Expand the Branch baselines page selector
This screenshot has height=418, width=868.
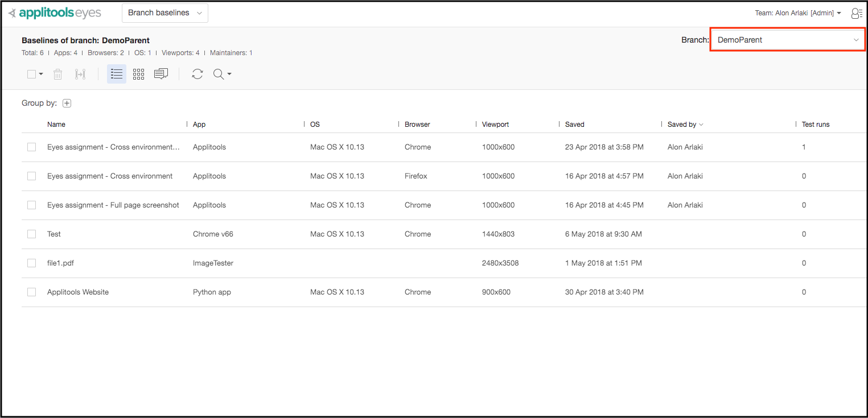[x=164, y=13]
